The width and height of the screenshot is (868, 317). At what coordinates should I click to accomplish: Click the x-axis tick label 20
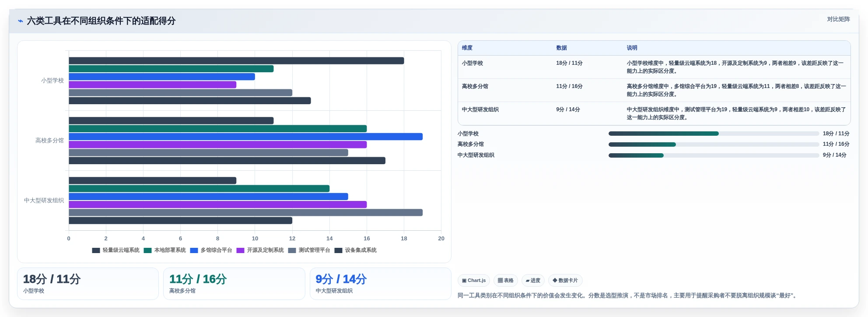pos(441,239)
